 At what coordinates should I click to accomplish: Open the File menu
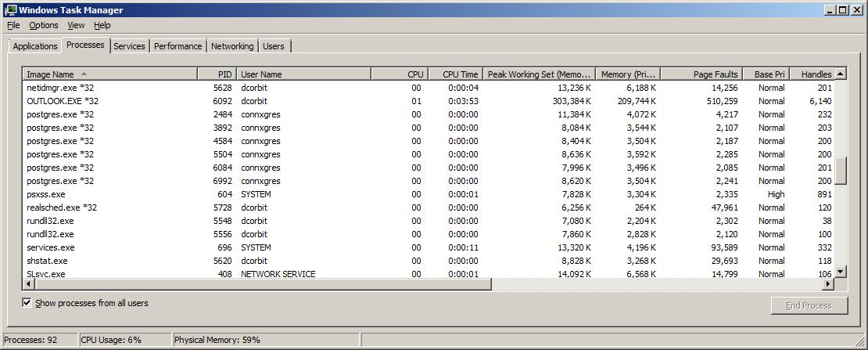(13, 25)
